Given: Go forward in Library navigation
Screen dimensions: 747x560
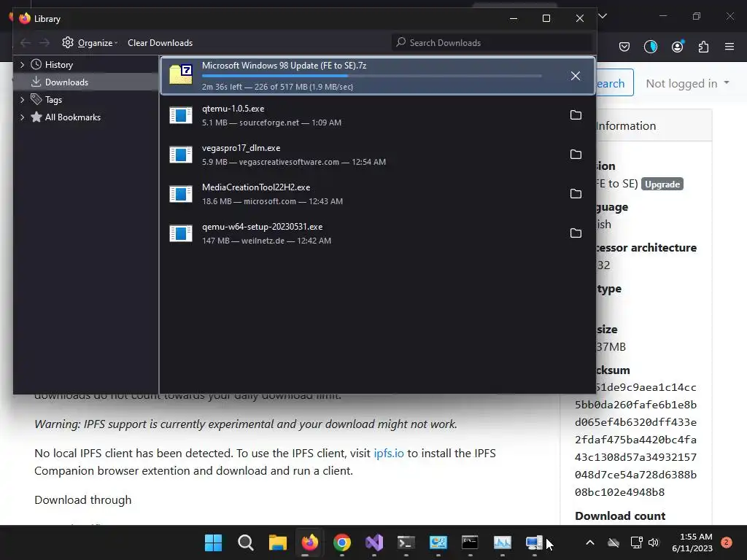Looking at the screenshot, I should point(44,43).
